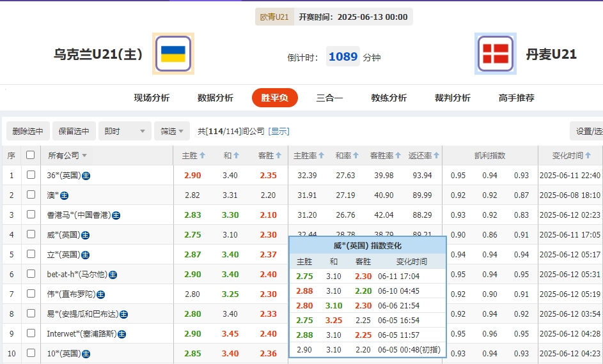Click the Ukraine flag team logo
This screenshot has width=603, height=364.
click(x=173, y=54)
